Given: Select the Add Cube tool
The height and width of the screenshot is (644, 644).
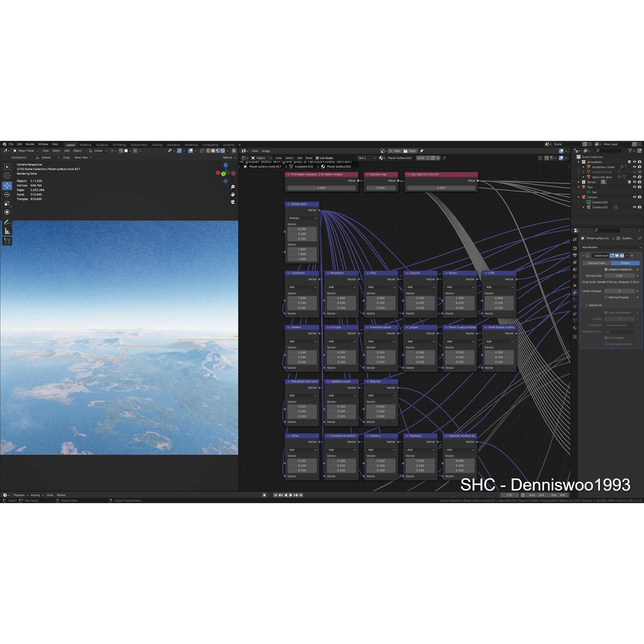Looking at the screenshot, I should (7, 239).
